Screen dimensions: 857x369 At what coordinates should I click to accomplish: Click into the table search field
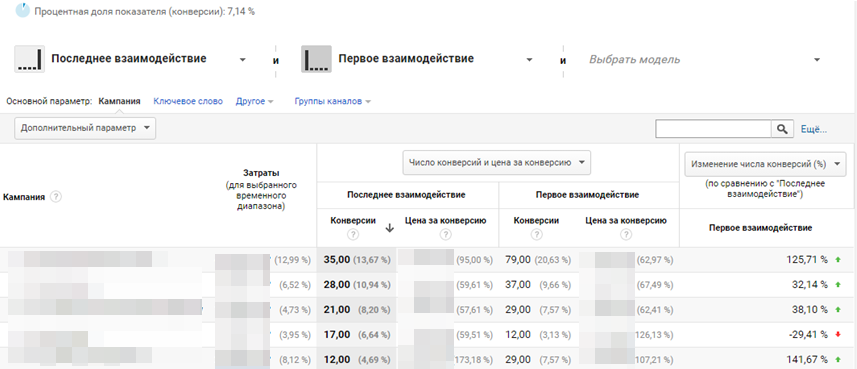click(x=713, y=129)
